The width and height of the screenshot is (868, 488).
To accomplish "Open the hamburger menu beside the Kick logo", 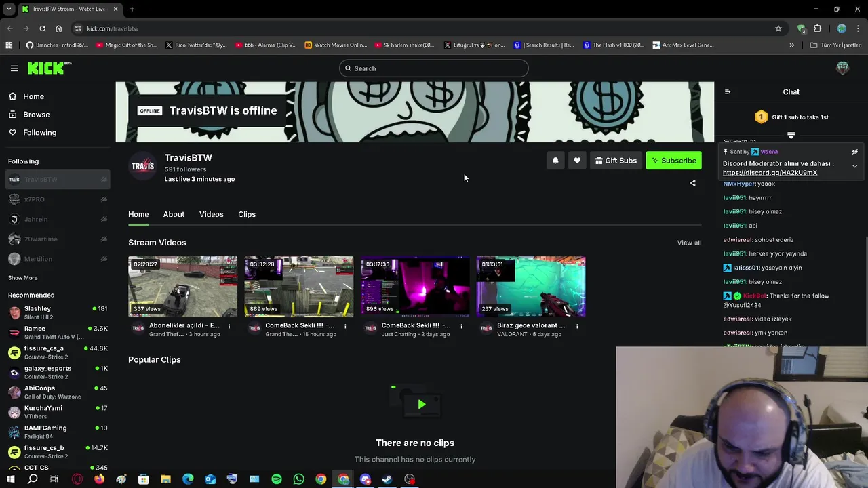I will click(14, 68).
